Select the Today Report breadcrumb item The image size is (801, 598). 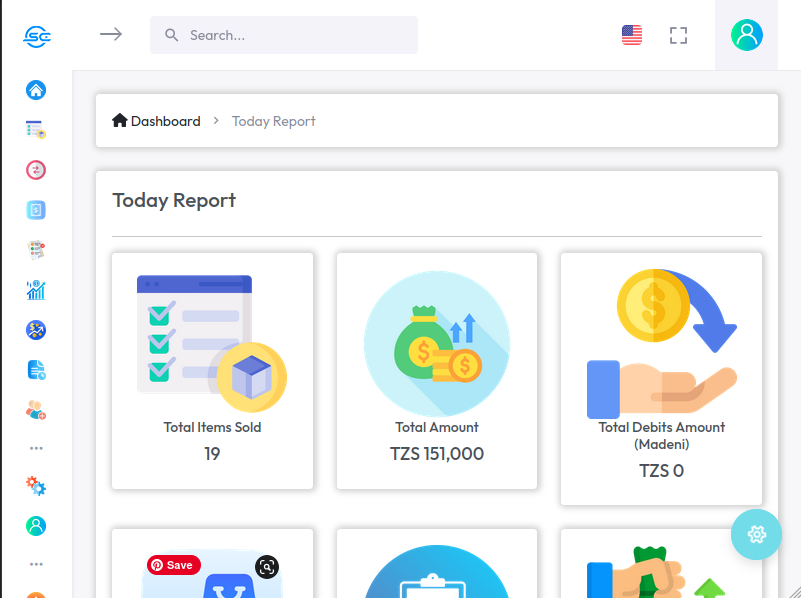pos(274,121)
